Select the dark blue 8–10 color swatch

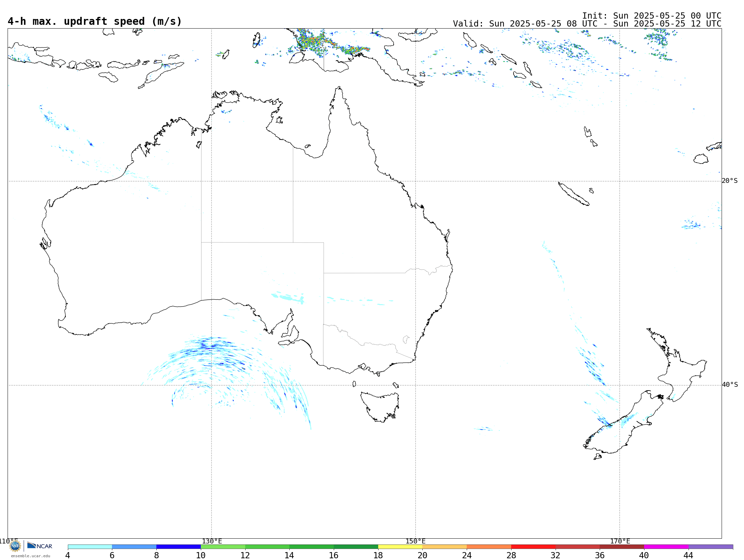[179, 547]
